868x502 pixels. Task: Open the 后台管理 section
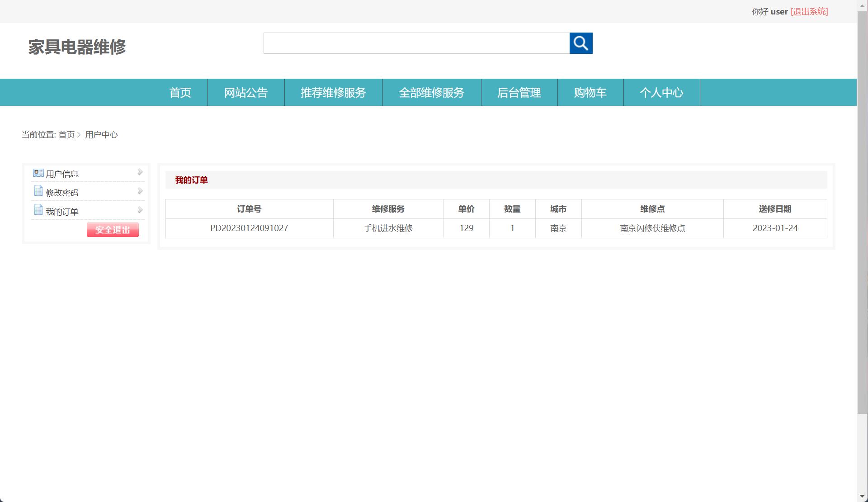(x=519, y=92)
